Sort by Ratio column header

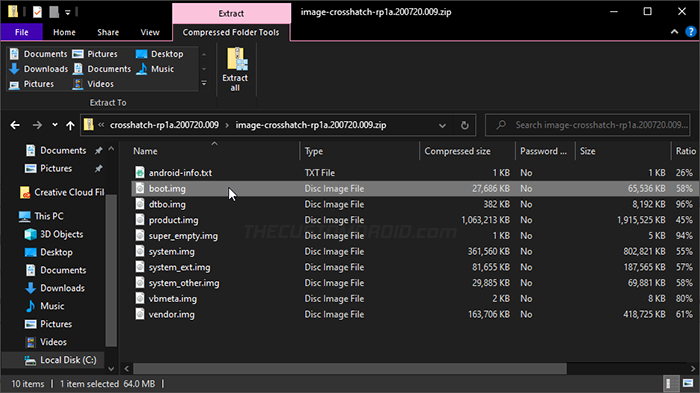pyautogui.click(x=685, y=151)
